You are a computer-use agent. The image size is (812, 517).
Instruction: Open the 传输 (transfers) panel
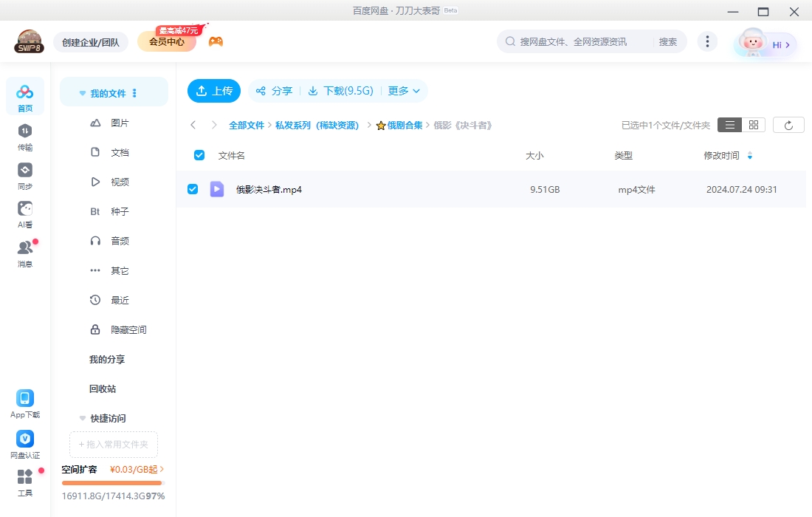24,137
